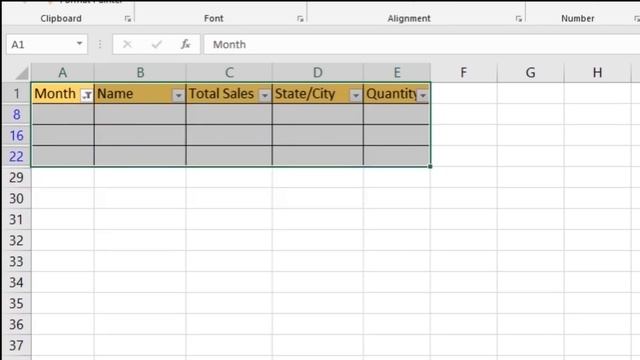Viewport: 640px width, 360px height.
Task: Click the Total Sales header cell text
Action: click(x=222, y=93)
